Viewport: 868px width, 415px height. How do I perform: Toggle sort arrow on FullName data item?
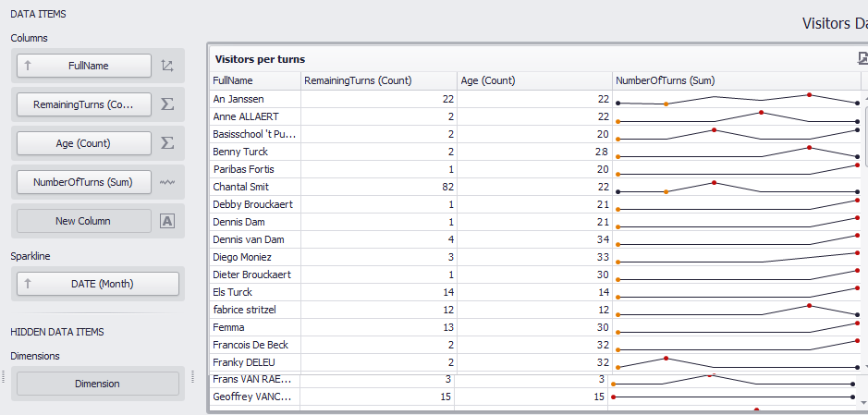(x=28, y=66)
